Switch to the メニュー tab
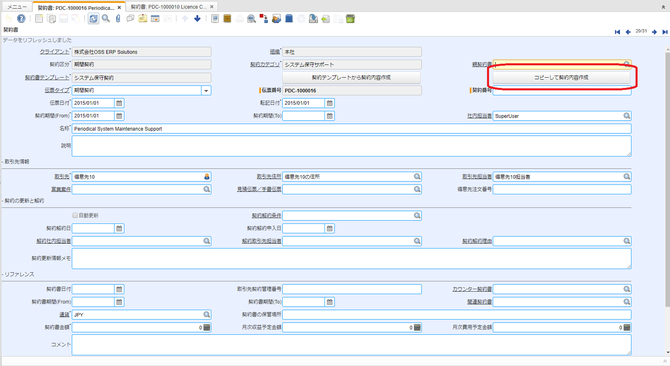Image resolution: width=670 pixels, height=366 pixels. (17, 7)
